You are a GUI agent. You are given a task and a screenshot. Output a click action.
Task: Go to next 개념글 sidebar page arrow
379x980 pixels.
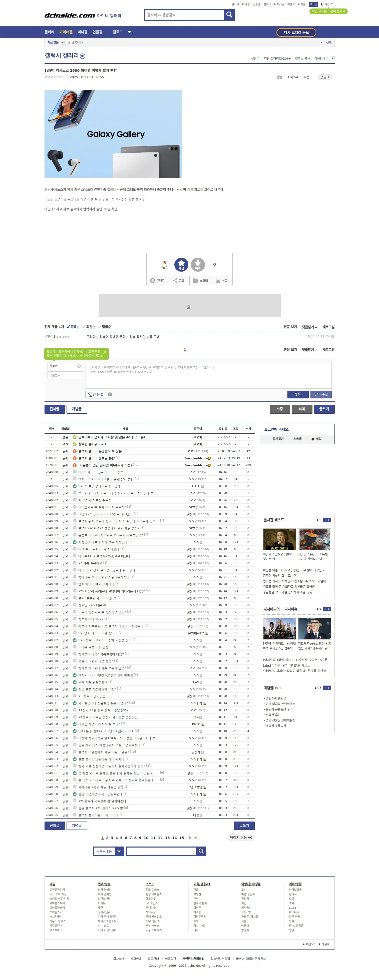pos(329,688)
